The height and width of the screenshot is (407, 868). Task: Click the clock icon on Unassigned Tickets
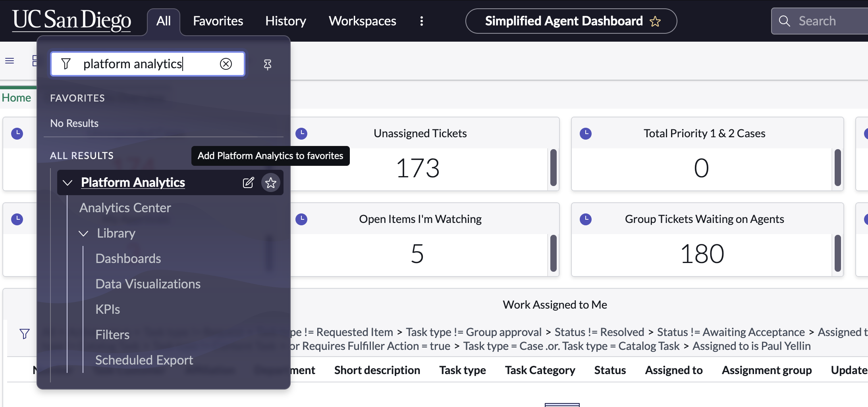click(x=301, y=134)
